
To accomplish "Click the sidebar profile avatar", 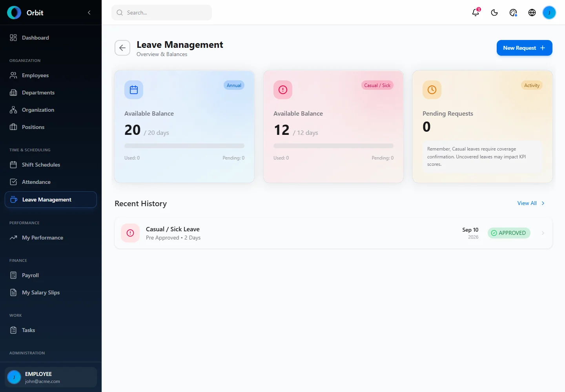I will click(x=14, y=377).
